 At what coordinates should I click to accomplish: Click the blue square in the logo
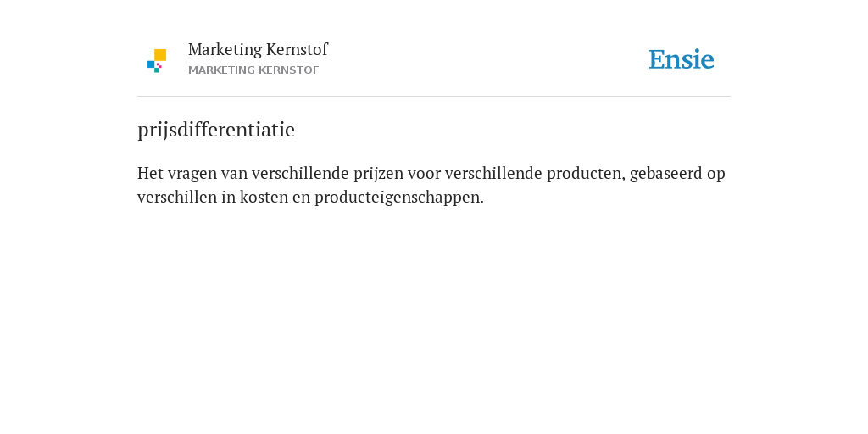tap(151, 64)
